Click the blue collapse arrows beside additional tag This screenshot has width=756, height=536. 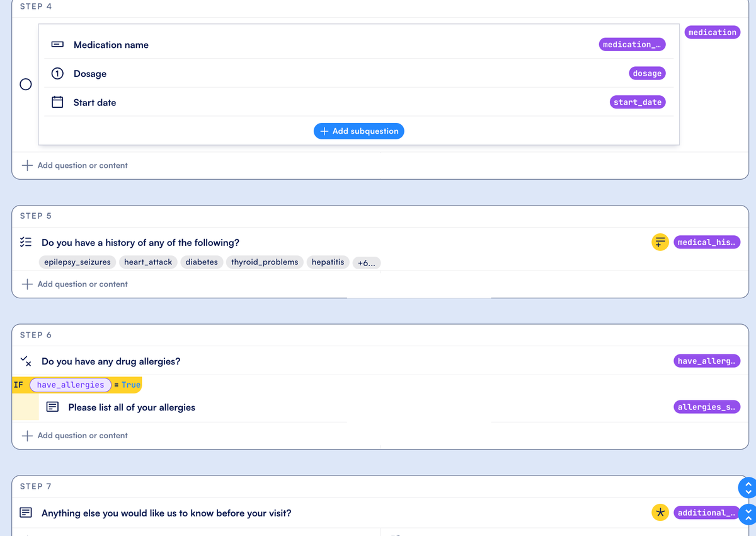pos(748,514)
